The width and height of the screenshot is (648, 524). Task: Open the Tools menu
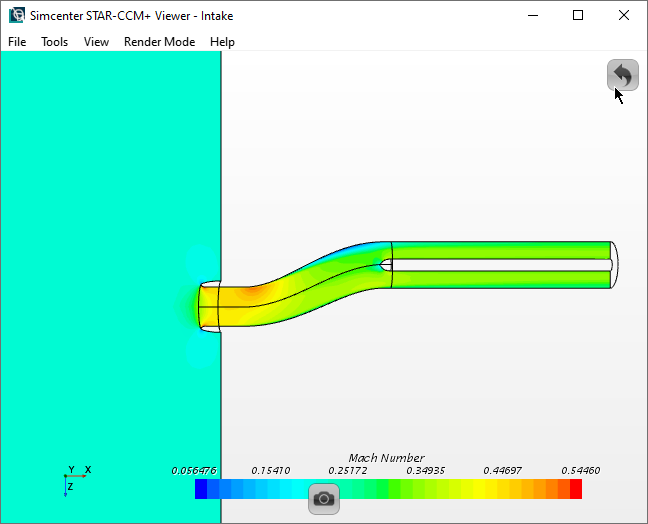pos(54,42)
